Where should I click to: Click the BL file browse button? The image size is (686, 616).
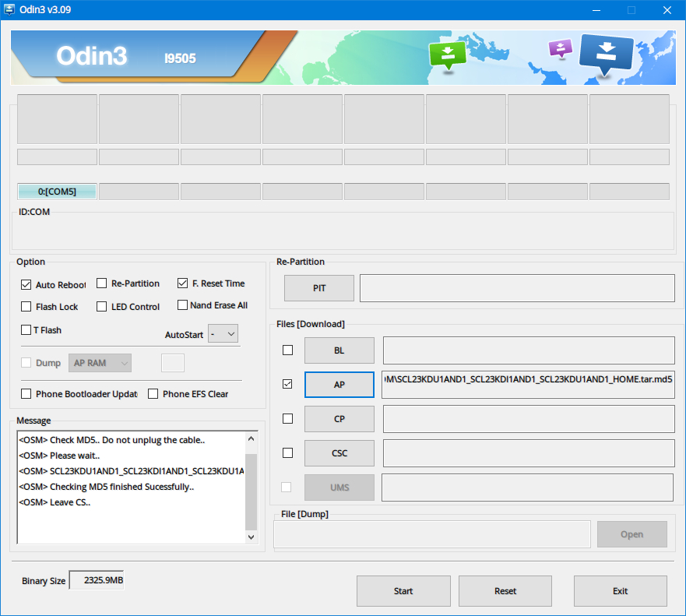pos(339,350)
